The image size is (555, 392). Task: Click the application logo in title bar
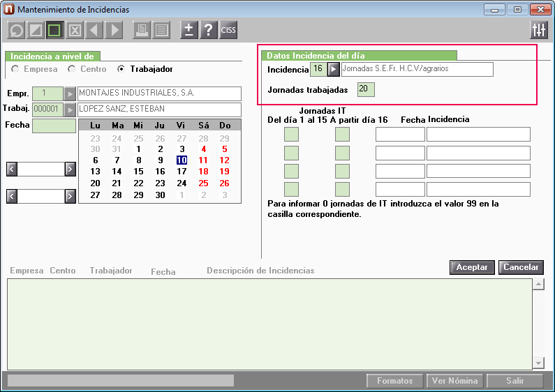click(8, 9)
